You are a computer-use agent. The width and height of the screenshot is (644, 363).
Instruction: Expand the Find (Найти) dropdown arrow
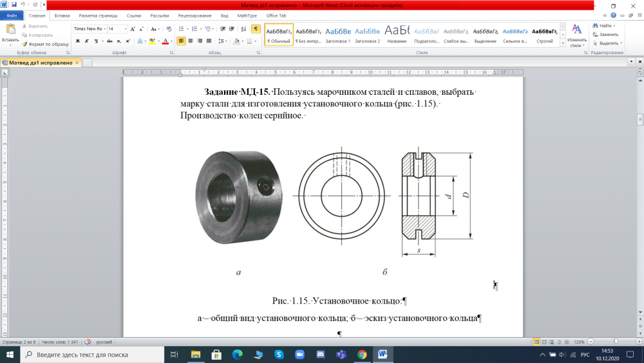pyautogui.click(x=614, y=26)
